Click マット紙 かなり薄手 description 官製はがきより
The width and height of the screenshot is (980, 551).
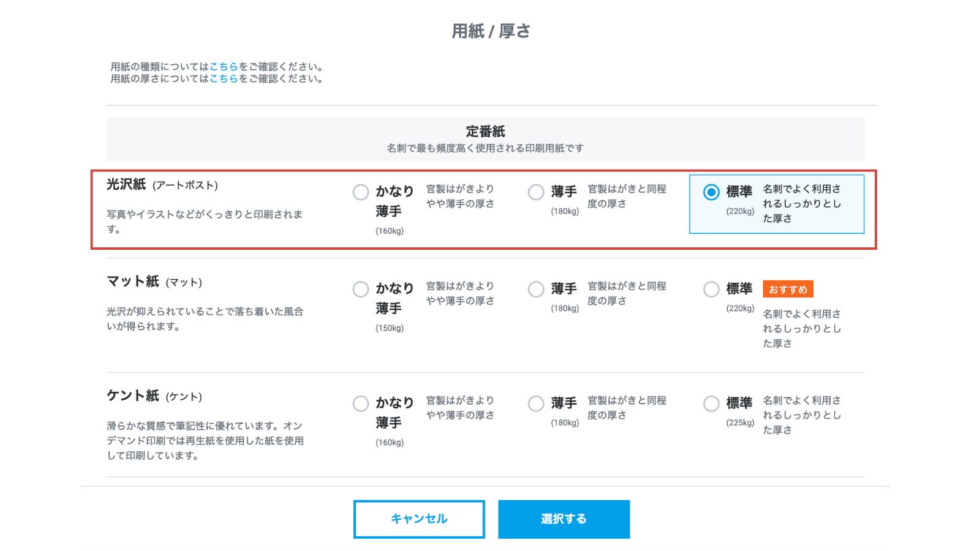460,293
